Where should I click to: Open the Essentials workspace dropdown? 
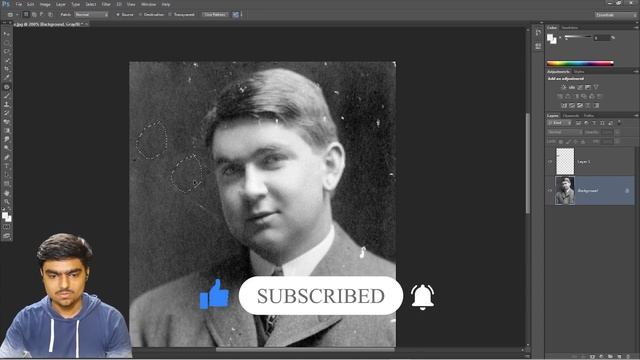[616, 15]
